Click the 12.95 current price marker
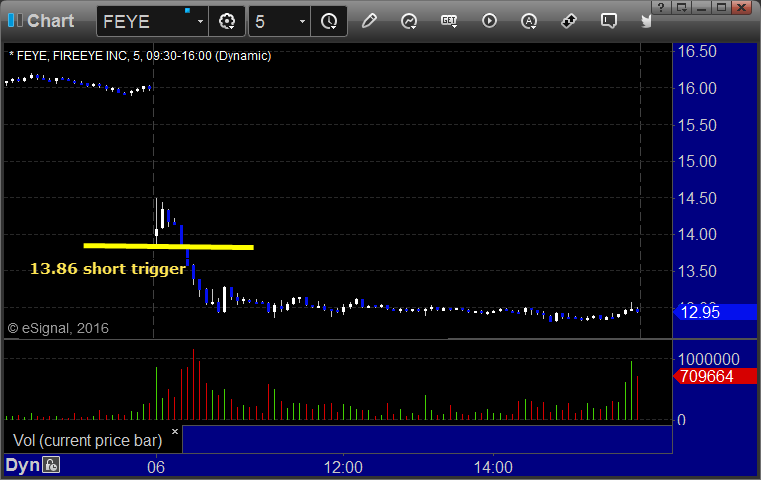 (715, 312)
